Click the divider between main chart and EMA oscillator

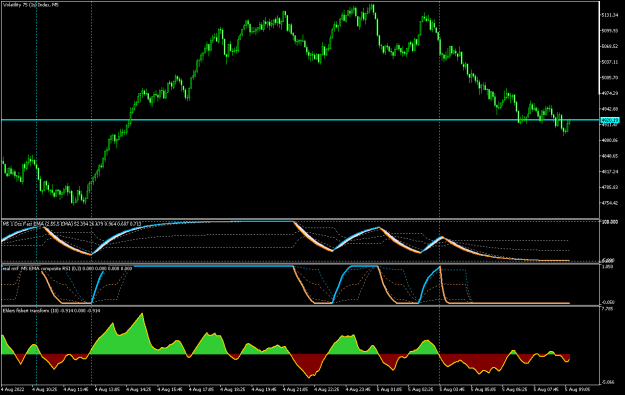tap(301, 219)
